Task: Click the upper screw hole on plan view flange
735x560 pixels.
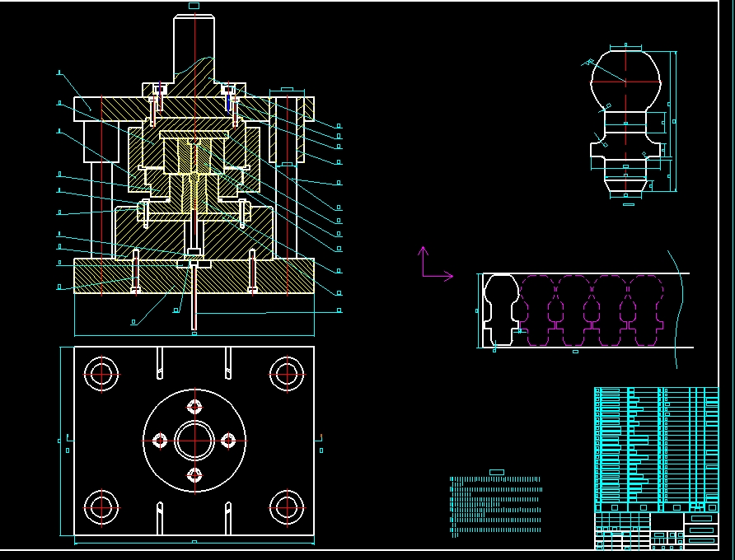Action: tap(194, 406)
